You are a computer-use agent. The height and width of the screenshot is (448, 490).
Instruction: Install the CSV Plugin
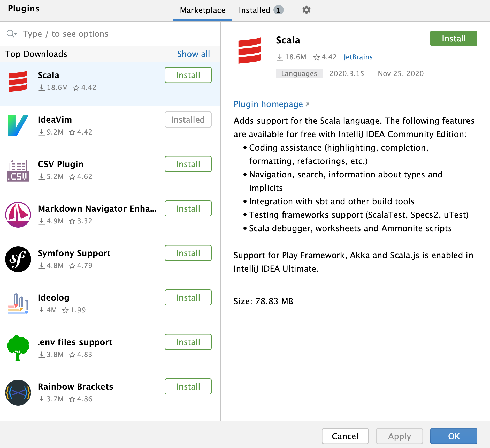click(188, 164)
